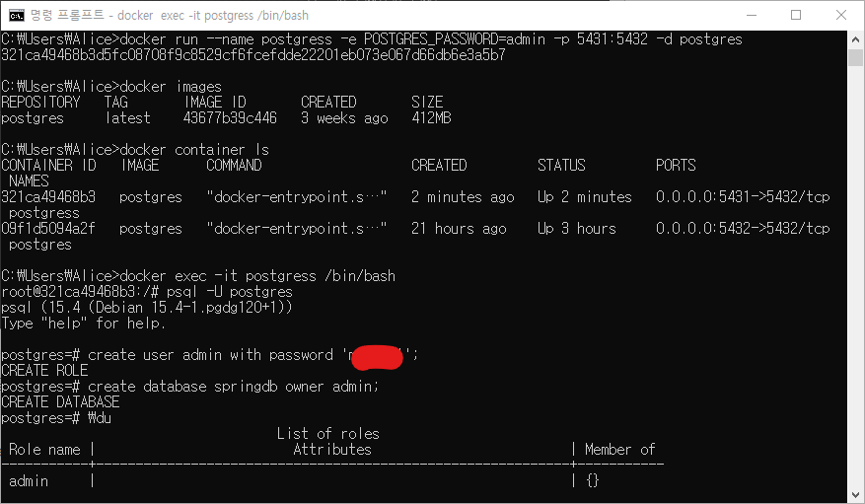Click the 'docker run --name postgress' command line
The width and height of the screenshot is (865, 504).
(372, 39)
